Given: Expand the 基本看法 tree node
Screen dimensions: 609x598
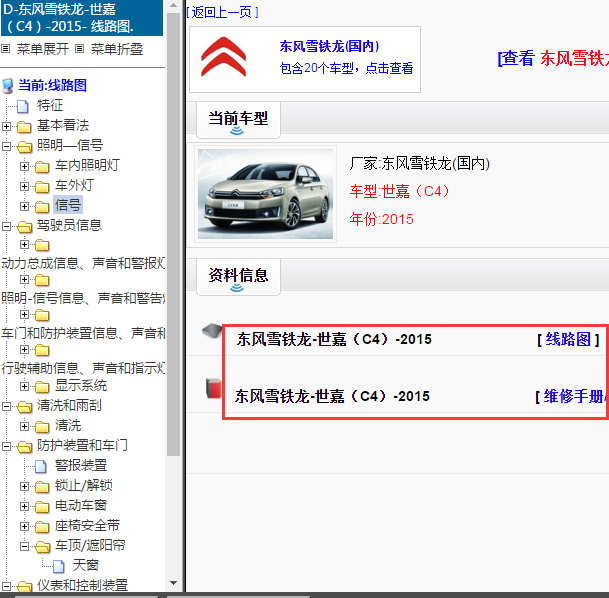Looking at the screenshot, I should (6, 126).
